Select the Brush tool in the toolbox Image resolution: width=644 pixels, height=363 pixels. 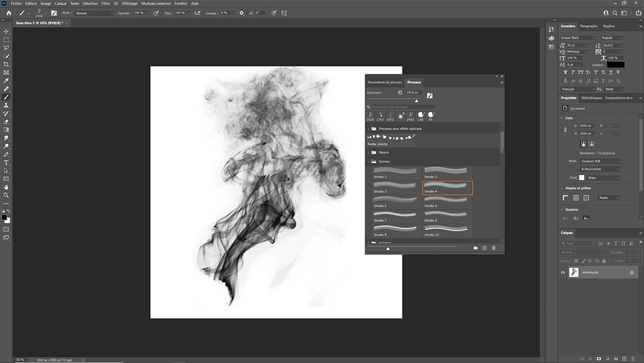pos(6,97)
